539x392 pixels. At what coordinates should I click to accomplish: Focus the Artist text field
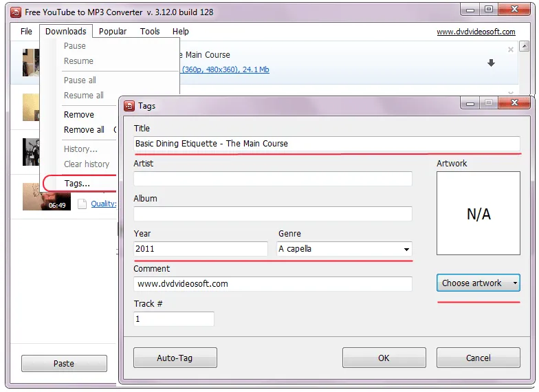pyautogui.click(x=272, y=179)
